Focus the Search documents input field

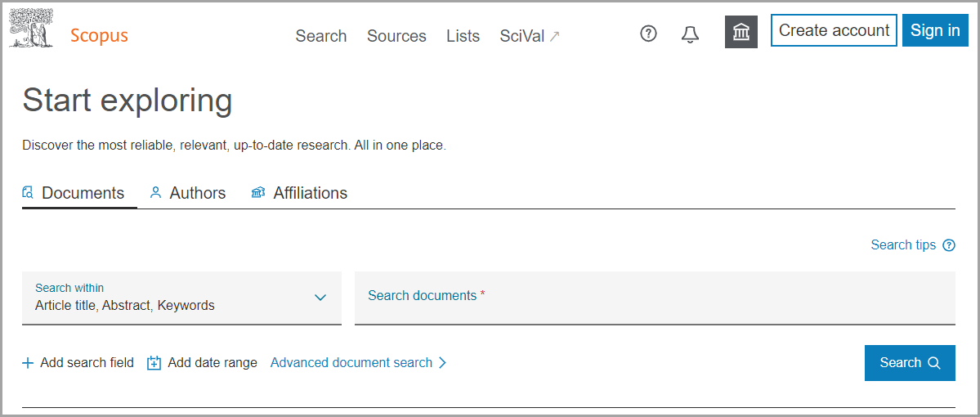click(655, 298)
